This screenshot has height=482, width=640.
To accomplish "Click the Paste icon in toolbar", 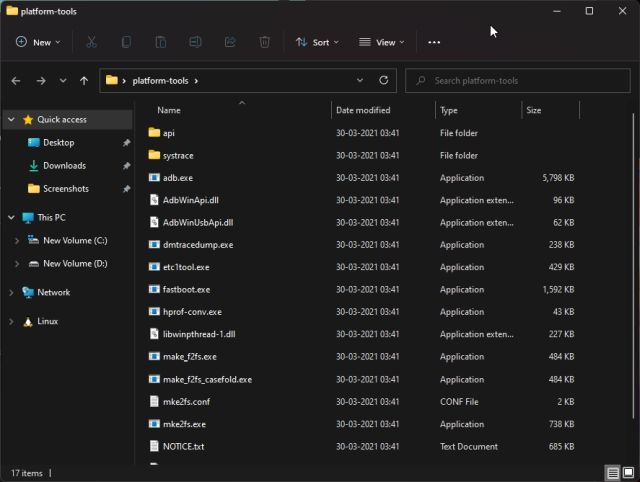I will click(x=160, y=42).
